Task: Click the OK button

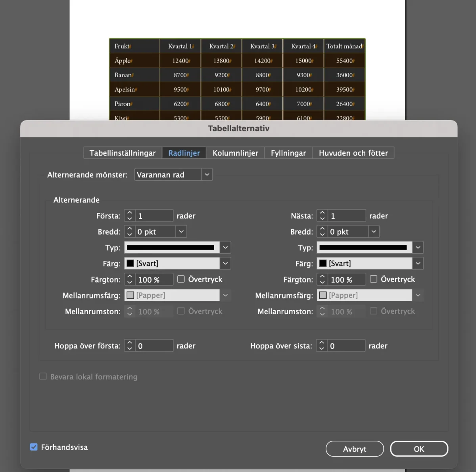Action: pyautogui.click(x=419, y=449)
